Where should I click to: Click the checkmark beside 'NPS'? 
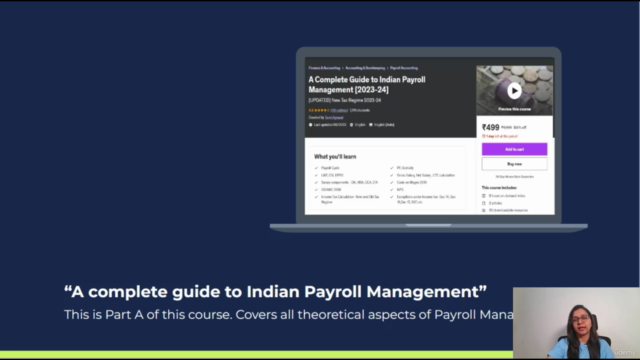391,189
